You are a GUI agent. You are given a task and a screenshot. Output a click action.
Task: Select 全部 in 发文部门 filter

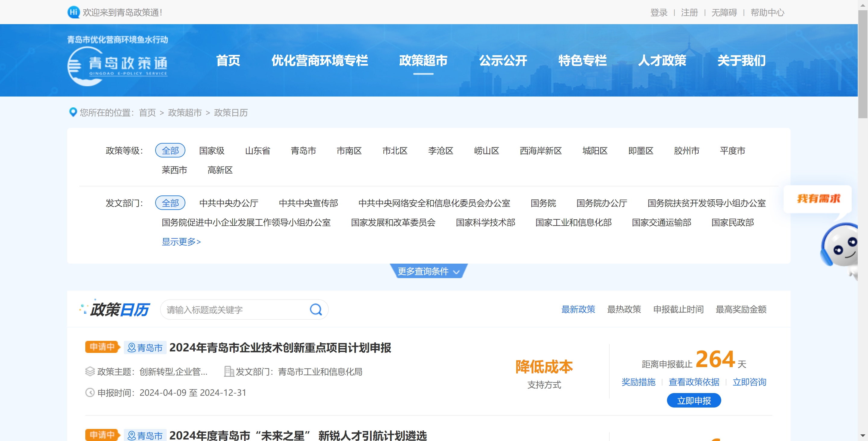[170, 203]
